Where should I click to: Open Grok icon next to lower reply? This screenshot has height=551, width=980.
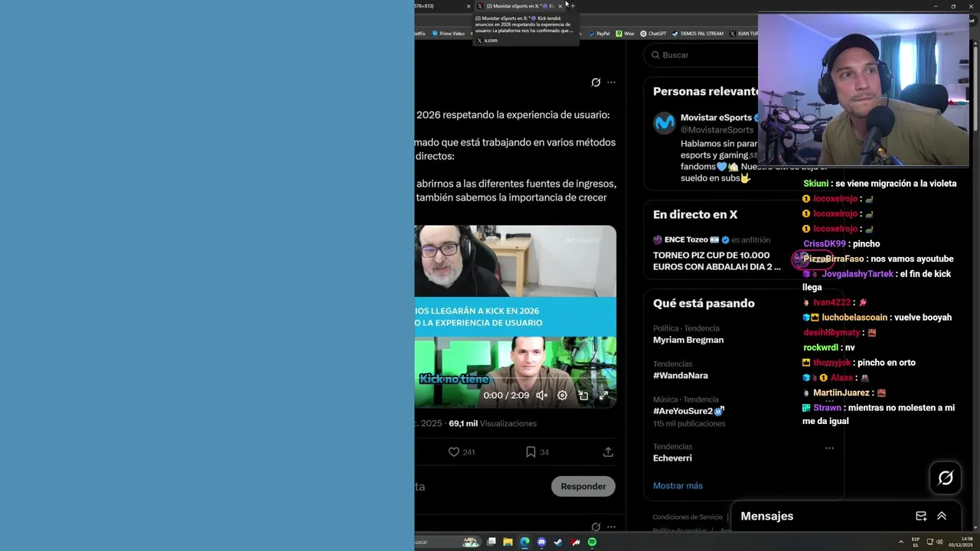click(x=596, y=527)
